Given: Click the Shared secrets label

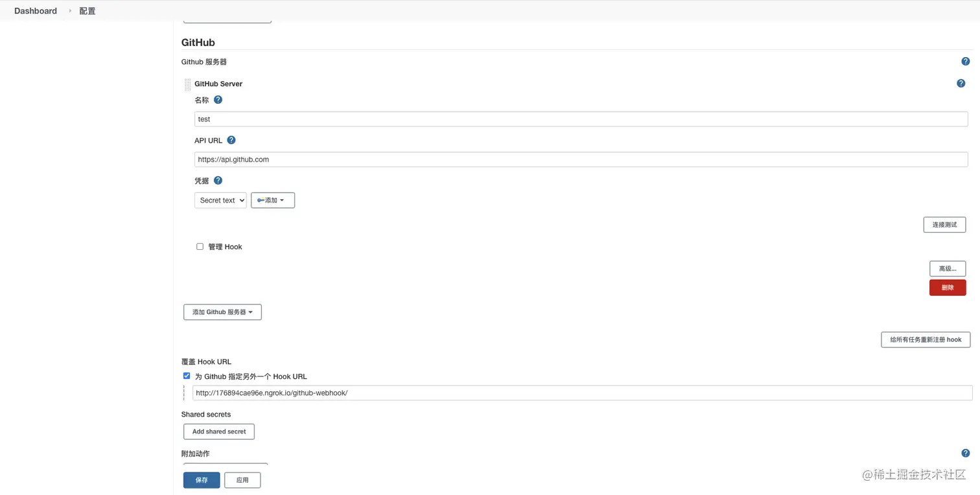Looking at the screenshot, I should pyautogui.click(x=206, y=414).
